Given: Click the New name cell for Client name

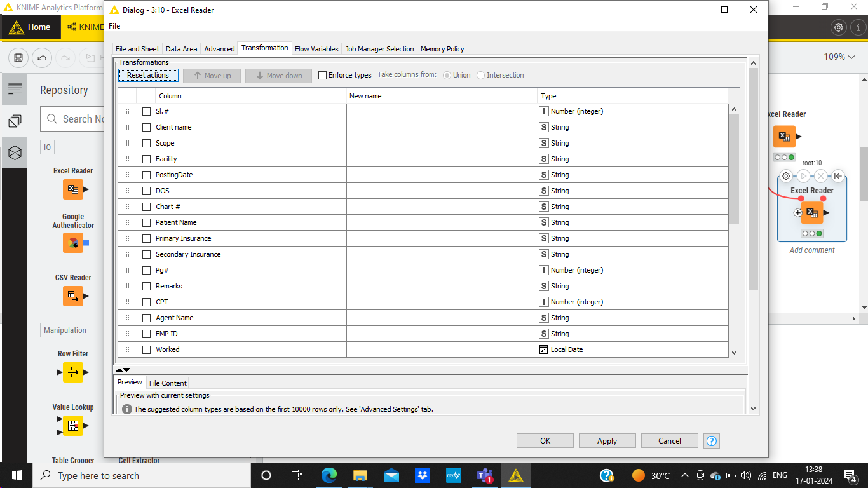Looking at the screenshot, I should [x=442, y=127].
